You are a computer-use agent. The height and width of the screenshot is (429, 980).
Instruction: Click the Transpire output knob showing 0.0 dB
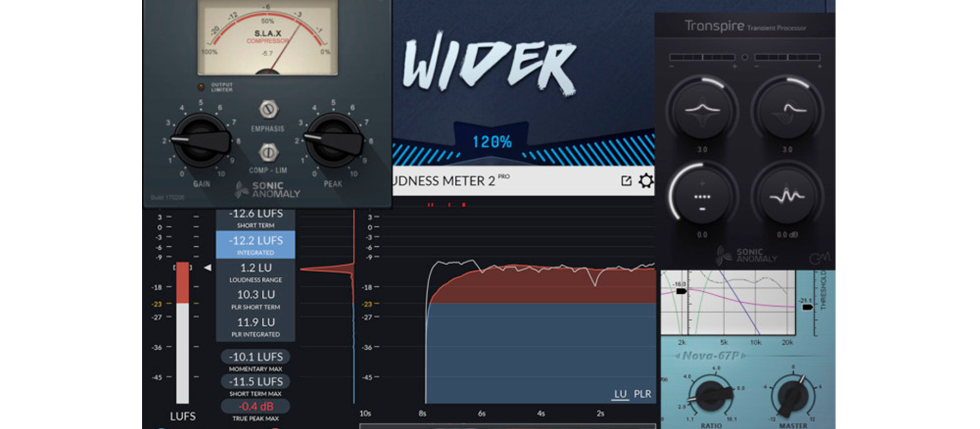pyautogui.click(x=787, y=195)
